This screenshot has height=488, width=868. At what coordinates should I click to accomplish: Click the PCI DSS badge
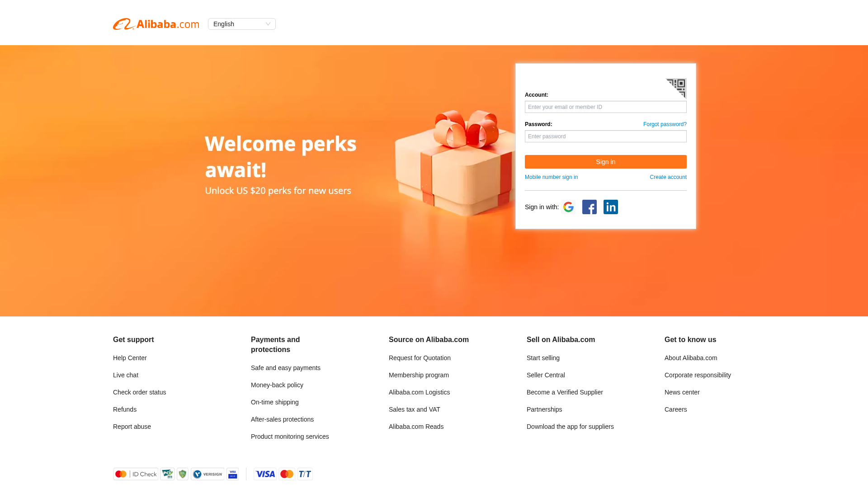click(x=167, y=474)
